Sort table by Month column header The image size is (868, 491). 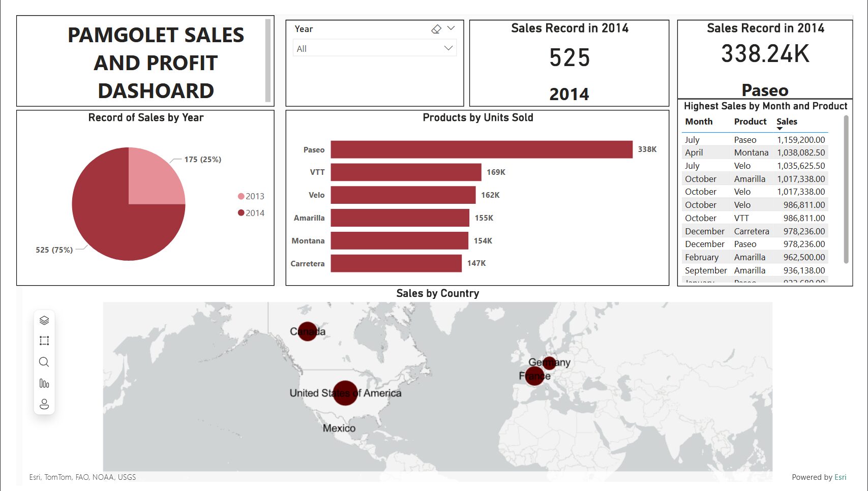coord(699,121)
